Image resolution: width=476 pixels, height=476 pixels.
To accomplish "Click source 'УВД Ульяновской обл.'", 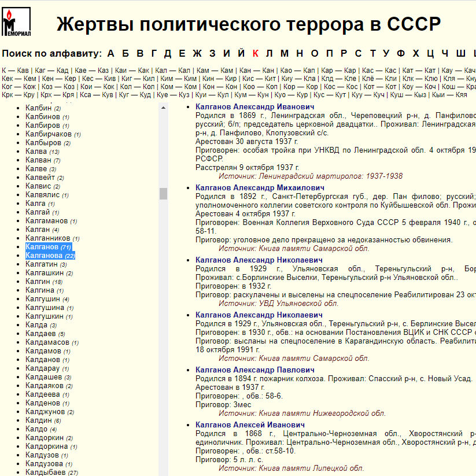I will pos(298,304).
